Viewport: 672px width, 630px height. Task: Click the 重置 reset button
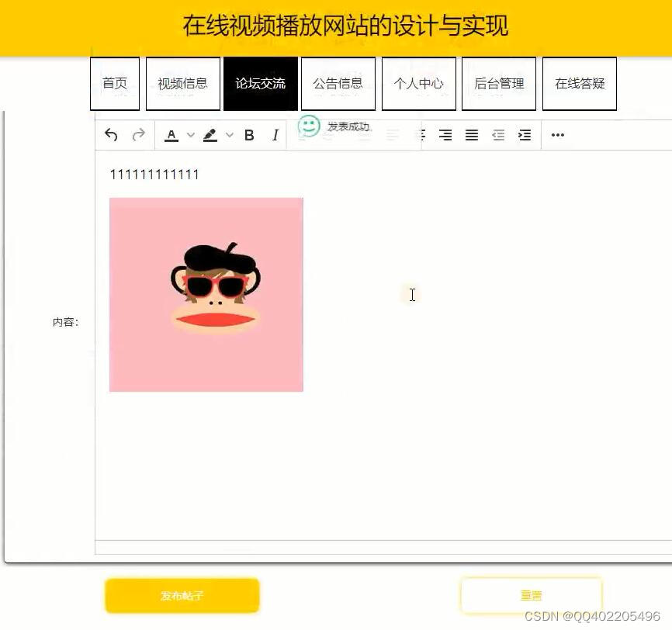(x=532, y=595)
